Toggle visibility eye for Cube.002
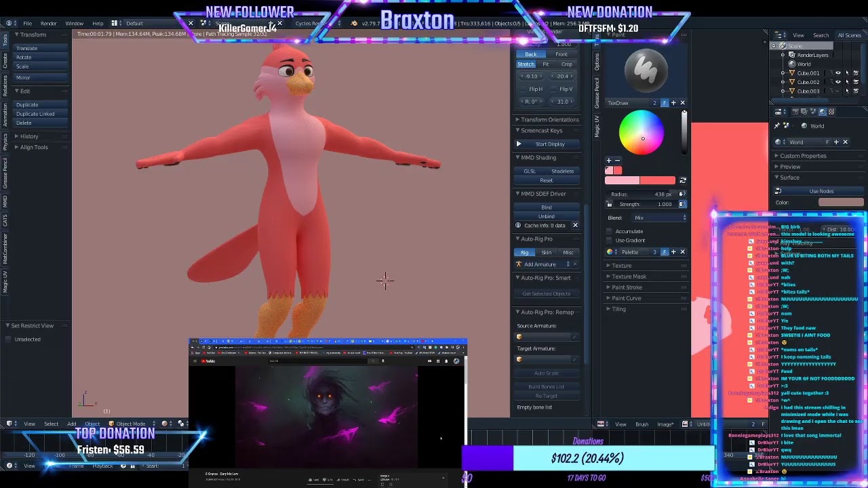Viewport: 868px width, 488px height. [x=837, y=82]
